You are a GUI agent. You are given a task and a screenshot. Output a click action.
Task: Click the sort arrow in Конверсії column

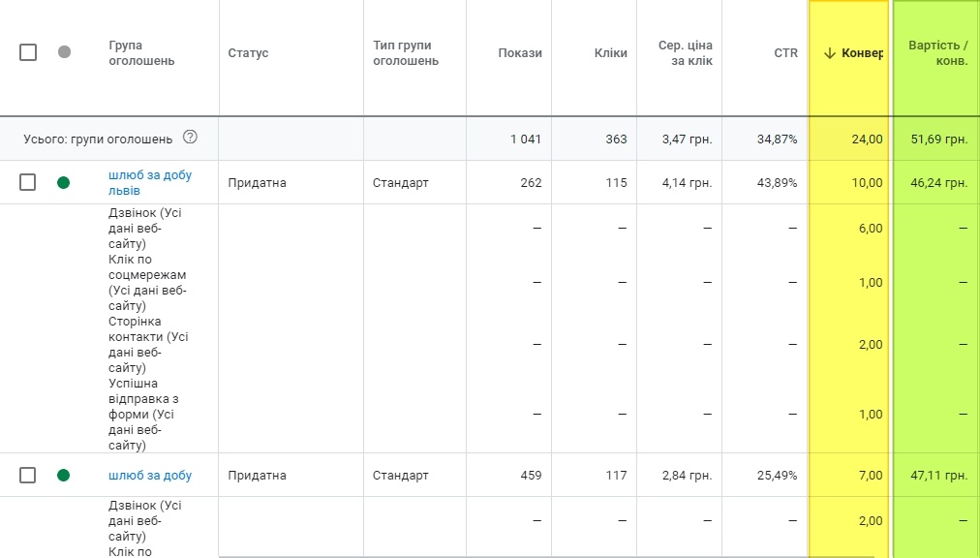point(829,53)
